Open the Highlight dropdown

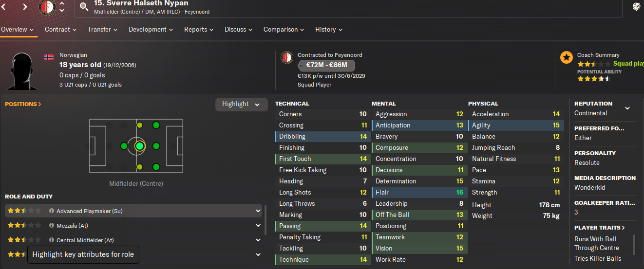242,104
